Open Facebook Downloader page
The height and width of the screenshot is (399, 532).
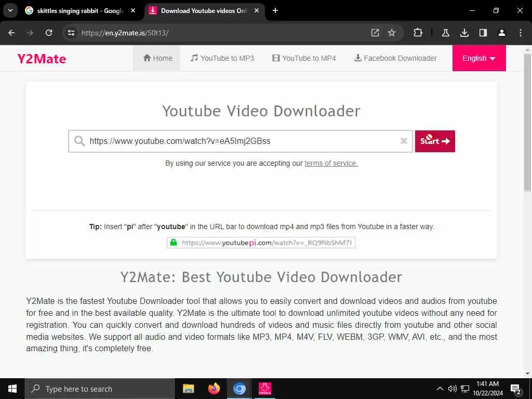coord(395,58)
